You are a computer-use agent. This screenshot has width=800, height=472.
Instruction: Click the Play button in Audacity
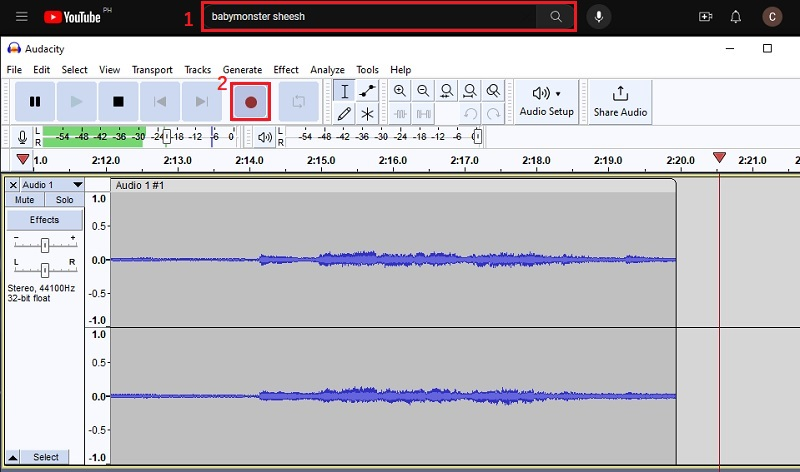(77, 102)
